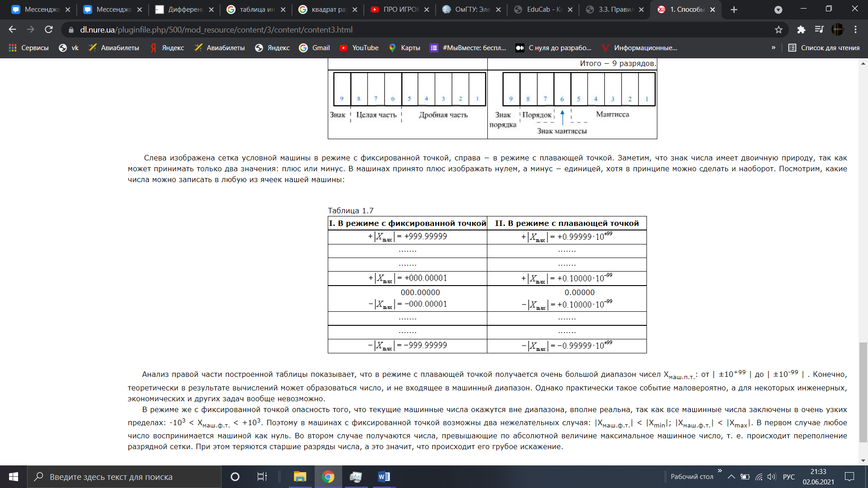Open the YouTube bookmark
The width and height of the screenshot is (868, 488).
tap(359, 47)
